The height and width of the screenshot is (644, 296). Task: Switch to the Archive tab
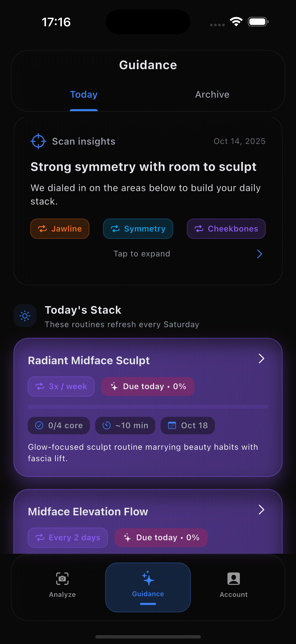tap(212, 95)
